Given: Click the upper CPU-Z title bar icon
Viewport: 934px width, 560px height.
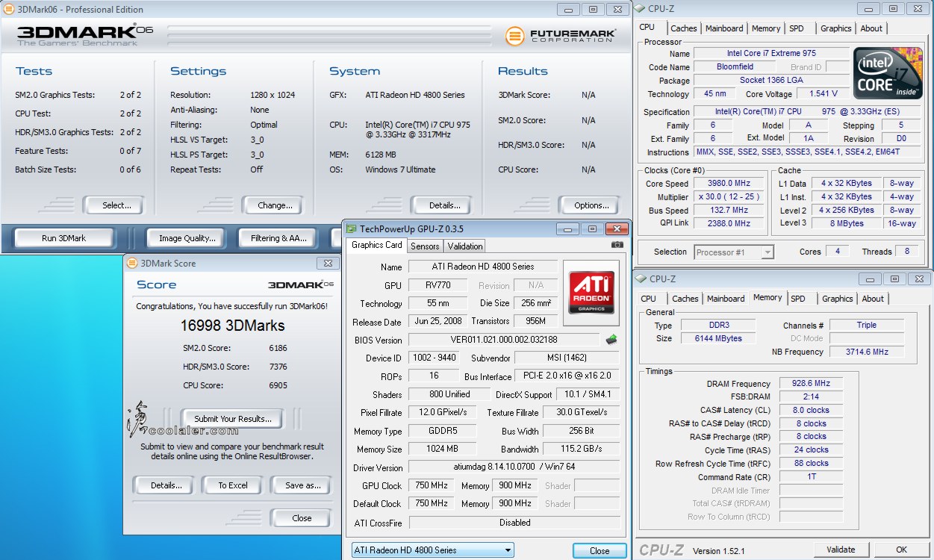Looking at the screenshot, I should (640, 8).
